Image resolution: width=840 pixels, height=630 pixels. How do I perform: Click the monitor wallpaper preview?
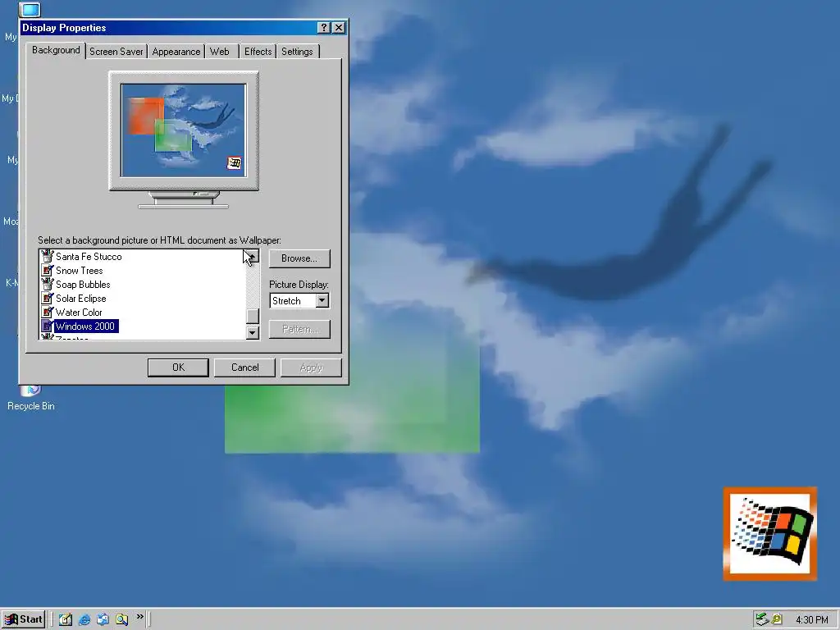tap(183, 130)
